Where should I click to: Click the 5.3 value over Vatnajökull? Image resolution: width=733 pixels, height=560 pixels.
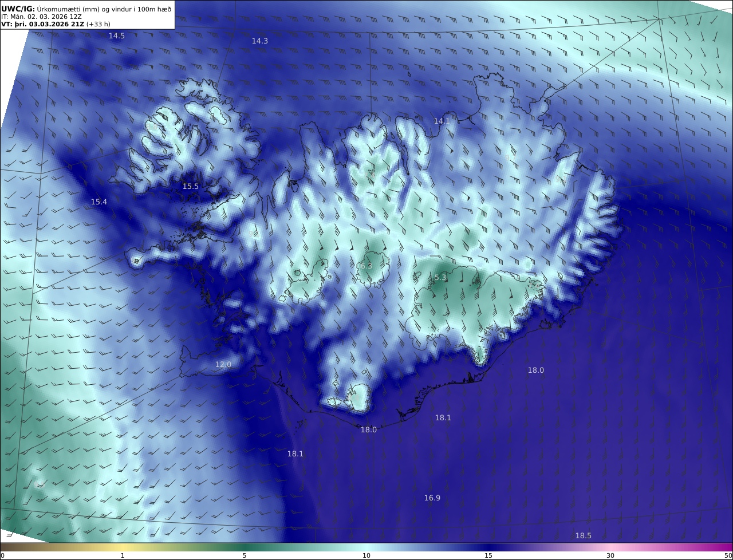440,277
